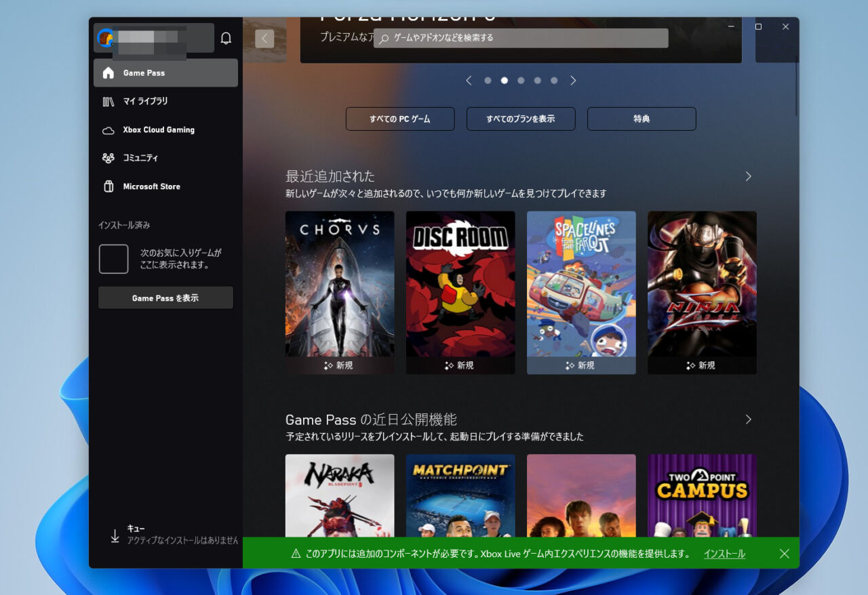Open the Two Point Campus tile
This screenshot has width=868, height=595.
tap(702, 495)
